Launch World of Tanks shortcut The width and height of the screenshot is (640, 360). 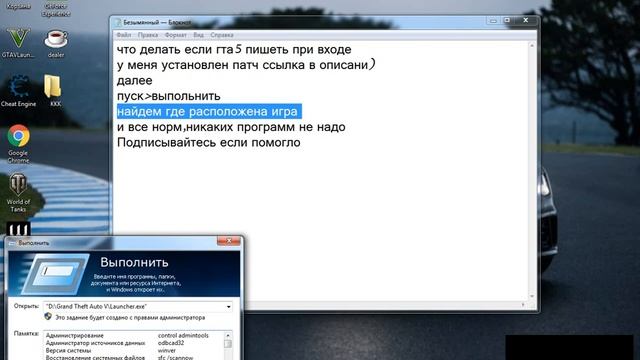tap(18, 193)
